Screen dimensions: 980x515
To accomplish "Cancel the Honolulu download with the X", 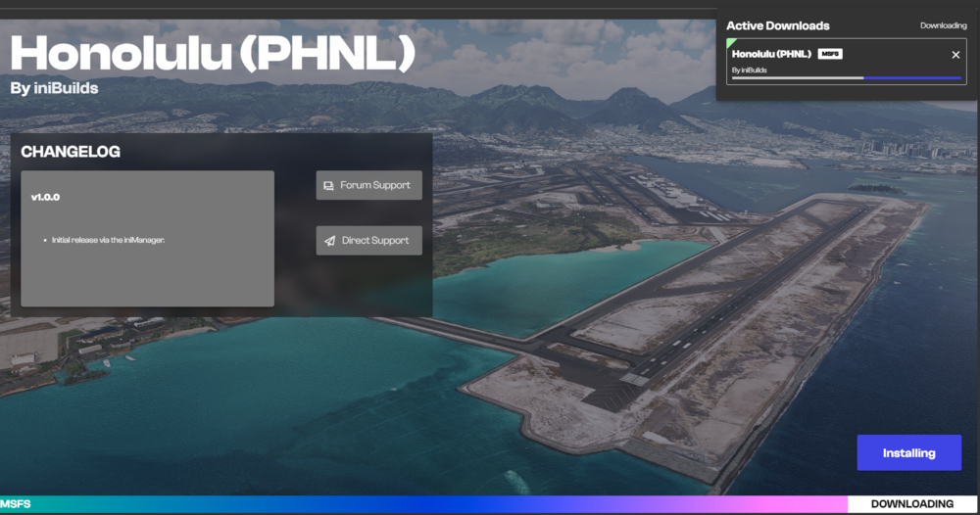I will point(955,55).
